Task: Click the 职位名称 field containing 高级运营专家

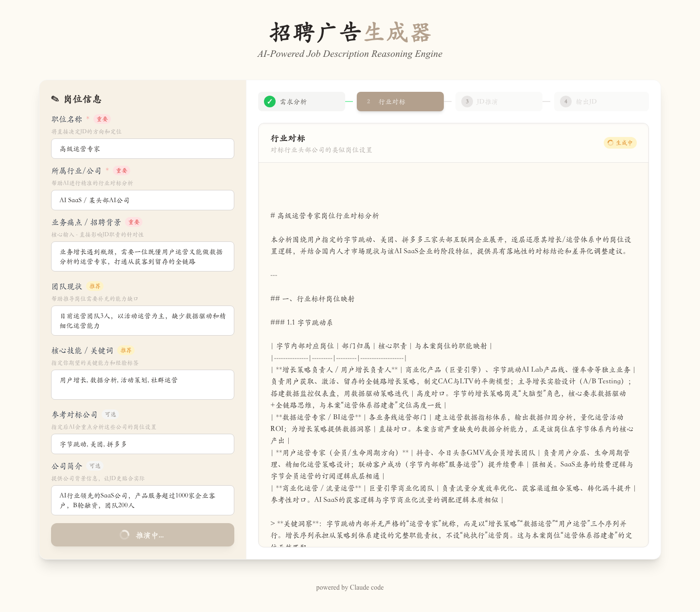Action: coord(142,149)
